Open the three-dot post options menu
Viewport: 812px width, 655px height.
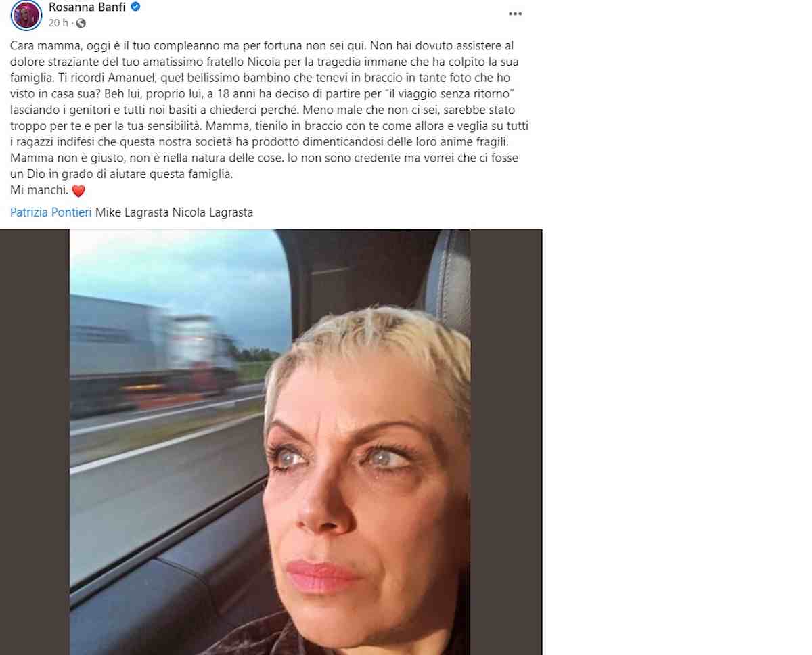click(516, 14)
